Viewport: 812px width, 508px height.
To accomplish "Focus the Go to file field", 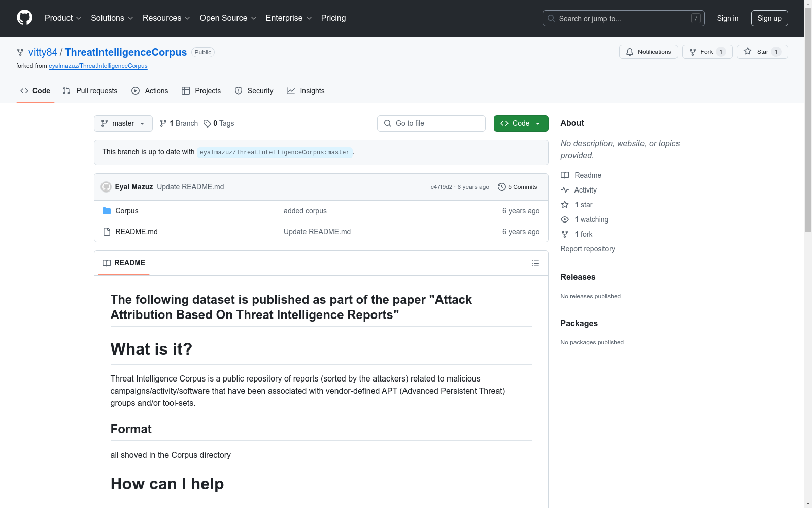I will 431,123.
